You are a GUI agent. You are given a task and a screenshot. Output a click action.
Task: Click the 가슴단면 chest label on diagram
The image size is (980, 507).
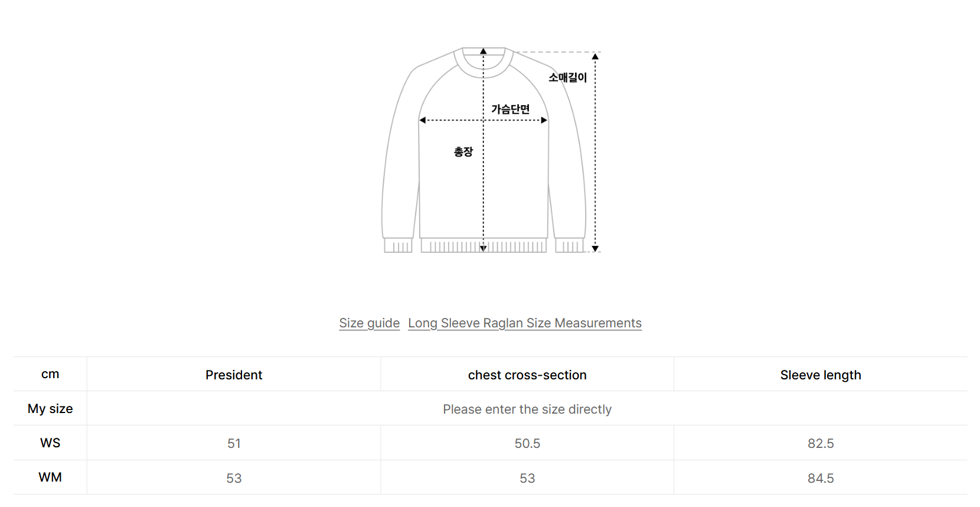510,109
